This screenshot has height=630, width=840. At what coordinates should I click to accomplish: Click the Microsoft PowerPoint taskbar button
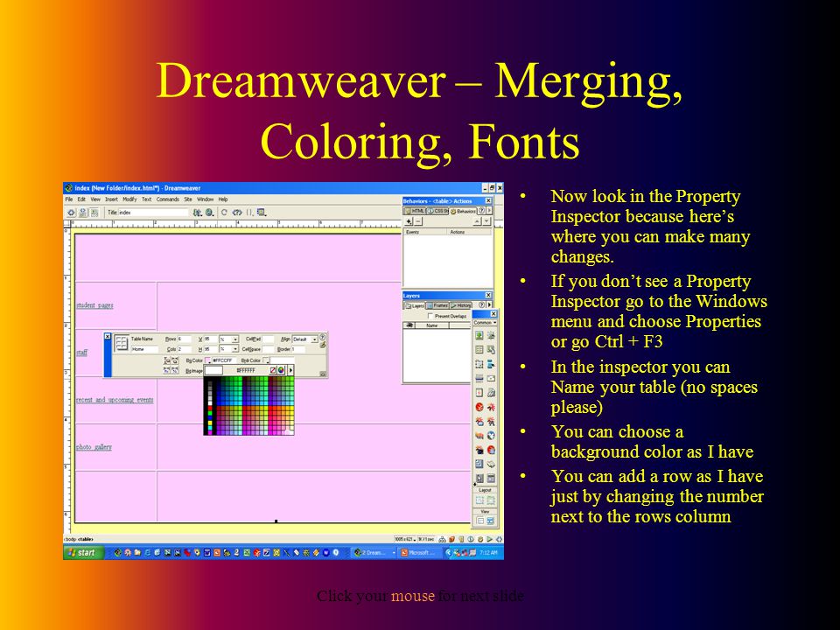[419, 552]
